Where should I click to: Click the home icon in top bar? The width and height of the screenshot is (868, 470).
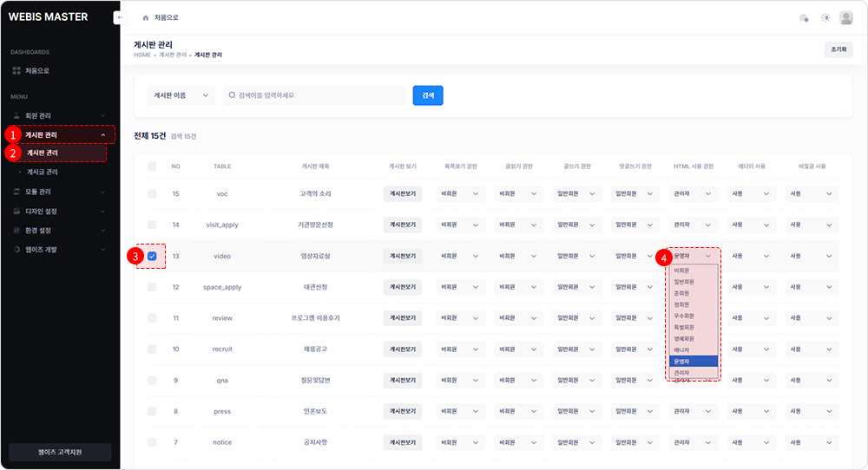(145, 17)
